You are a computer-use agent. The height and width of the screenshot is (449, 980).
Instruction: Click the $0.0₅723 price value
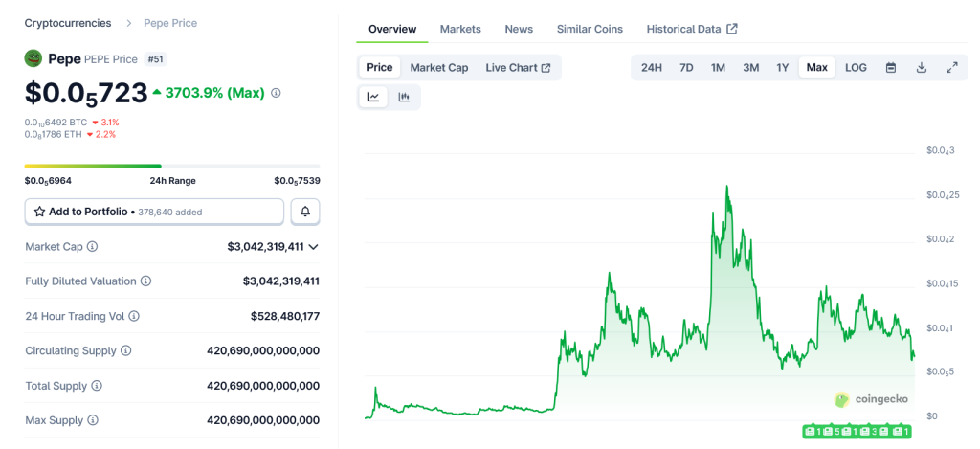(86, 93)
